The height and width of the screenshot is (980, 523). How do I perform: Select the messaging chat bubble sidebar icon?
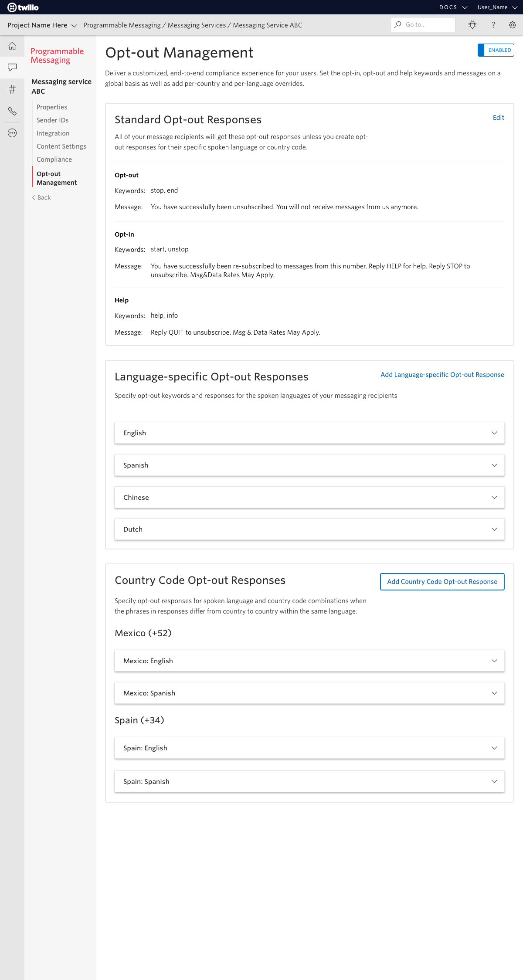(x=12, y=68)
